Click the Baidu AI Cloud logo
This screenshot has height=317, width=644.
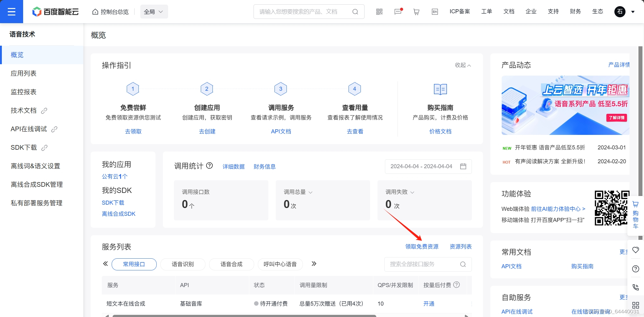pos(56,12)
